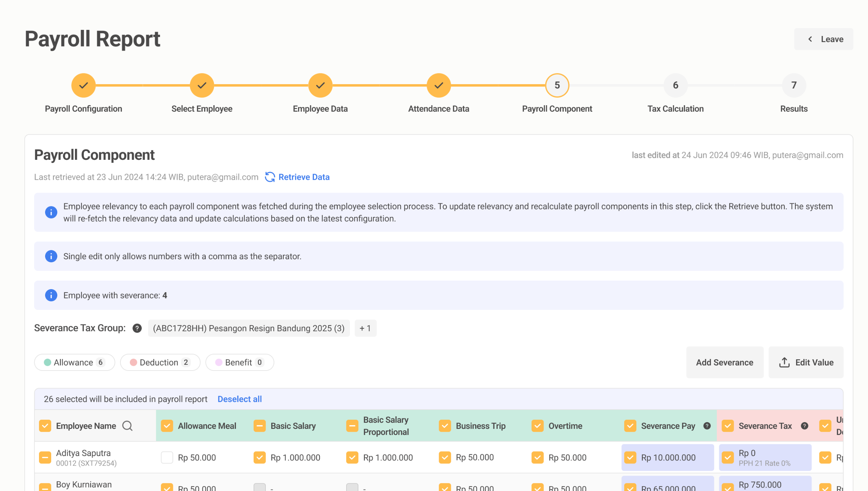Click the pink Benefit color dot
This screenshot has width=868, height=491.
(x=219, y=362)
